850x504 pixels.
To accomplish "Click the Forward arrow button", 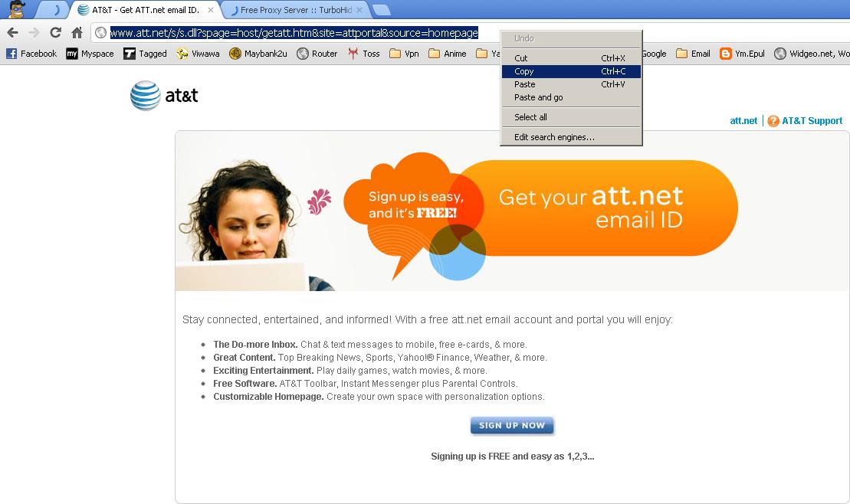I will pos(34,33).
